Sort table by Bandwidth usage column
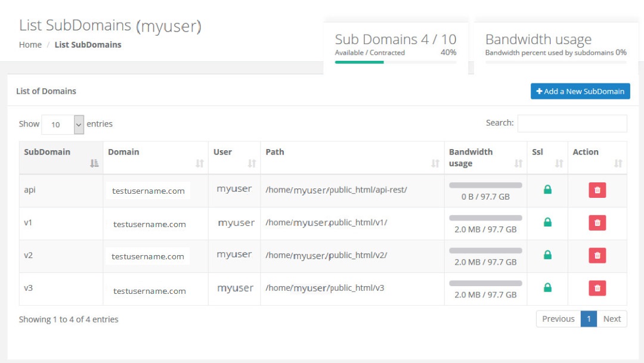 pyautogui.click(x=485, y=158)
